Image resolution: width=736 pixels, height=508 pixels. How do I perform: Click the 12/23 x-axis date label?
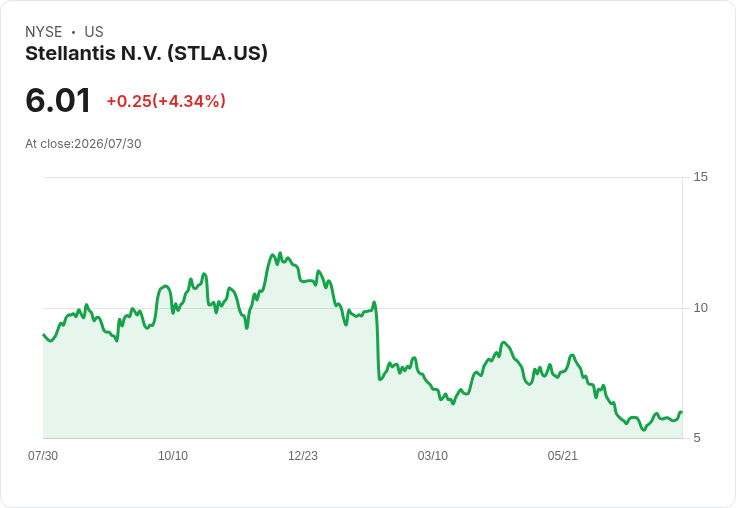(x=303, y=456)
